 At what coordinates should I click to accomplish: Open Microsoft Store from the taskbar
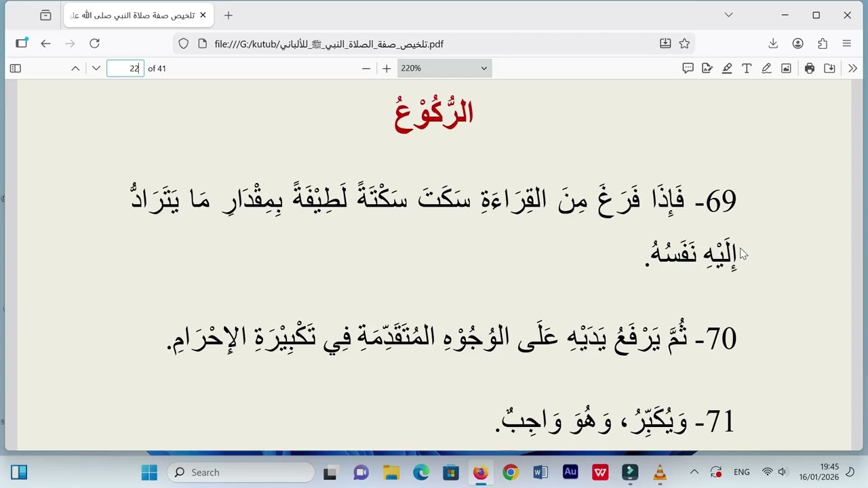pos(451,472)
